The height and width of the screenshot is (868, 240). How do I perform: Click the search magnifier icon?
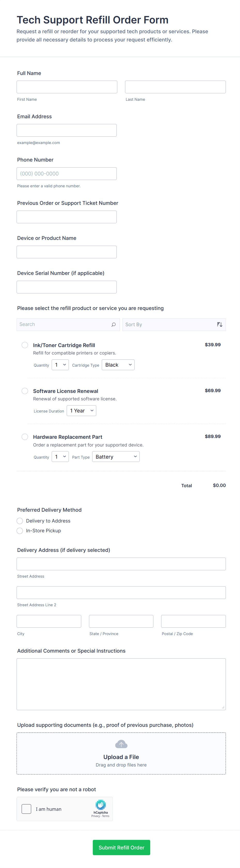pos(113,324)
